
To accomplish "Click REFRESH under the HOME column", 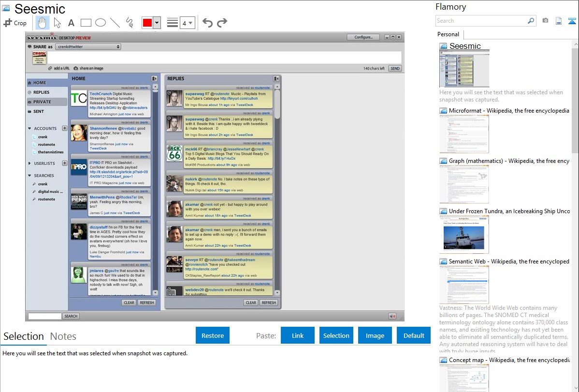I will coord(147,303).
